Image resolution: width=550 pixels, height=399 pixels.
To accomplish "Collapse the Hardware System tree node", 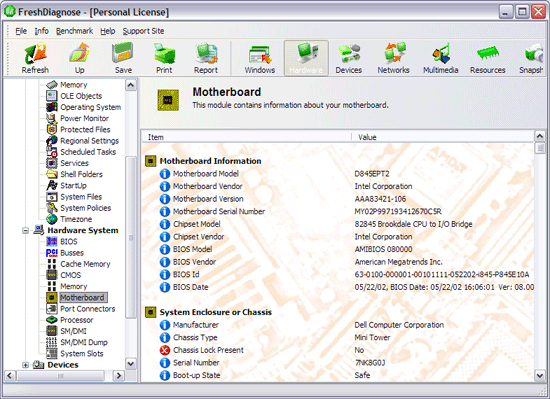I will (x=26, y=230).
